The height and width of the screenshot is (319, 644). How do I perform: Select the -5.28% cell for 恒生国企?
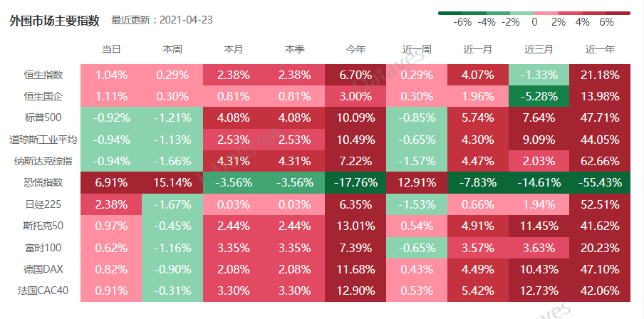click(x=539, y=96)
